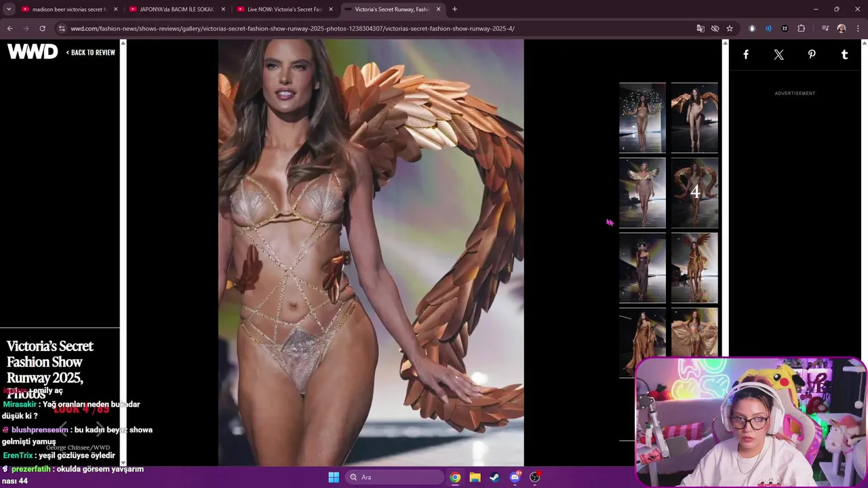Open Chrome three-dot menu
Screen dimensions: 868x488
(858, 28)
